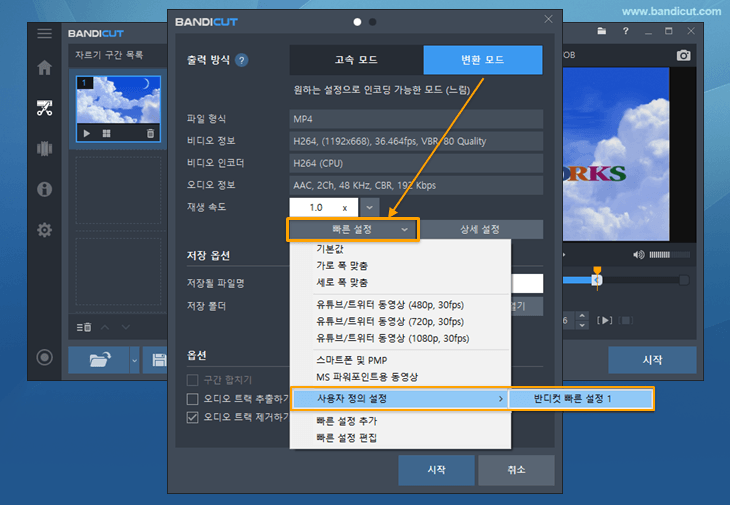
Task: Click Start (시작) in the main window
Action: pyautogui.click(x=652, y=360)
